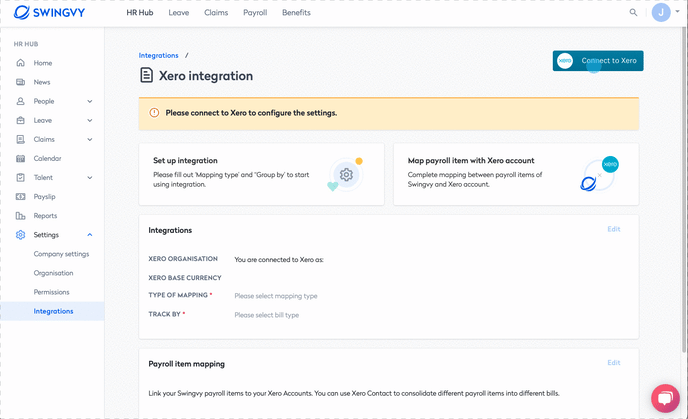688x419 pixels.
Task: Click the Payslip icon in sidebar
Action: [x=20, y=197]
